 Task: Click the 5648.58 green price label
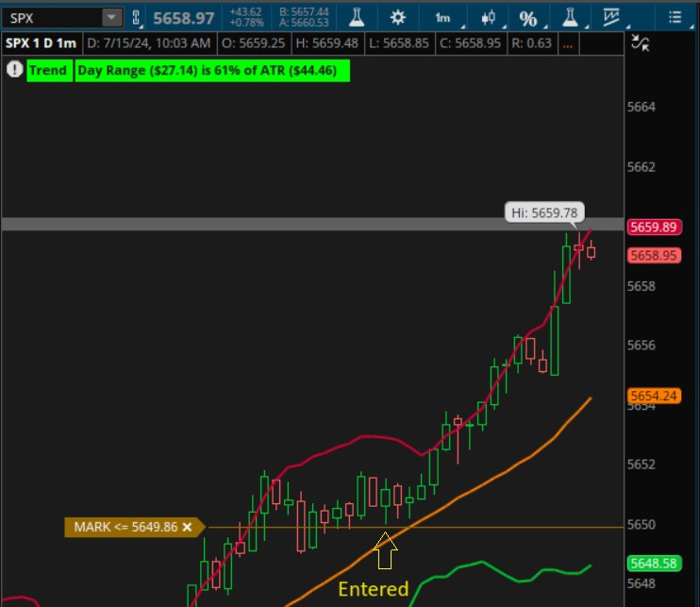[x=654, y=564]
